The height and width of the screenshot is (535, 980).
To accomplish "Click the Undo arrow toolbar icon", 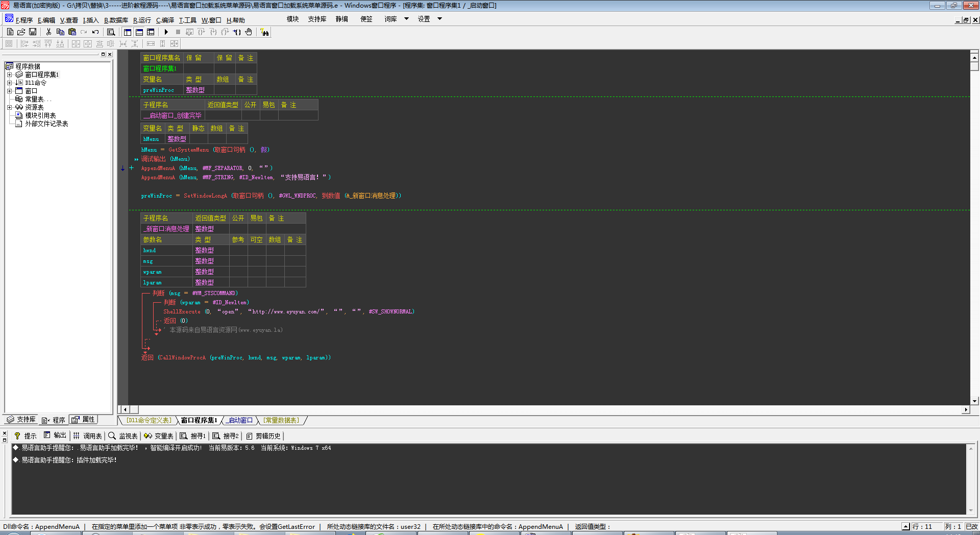I will coord(95,32).
